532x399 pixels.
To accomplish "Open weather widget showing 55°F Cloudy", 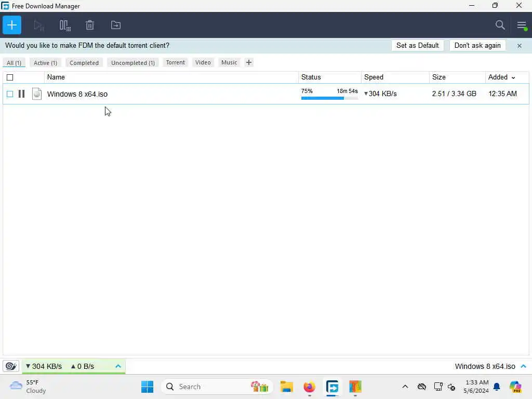I will (28, 387).
